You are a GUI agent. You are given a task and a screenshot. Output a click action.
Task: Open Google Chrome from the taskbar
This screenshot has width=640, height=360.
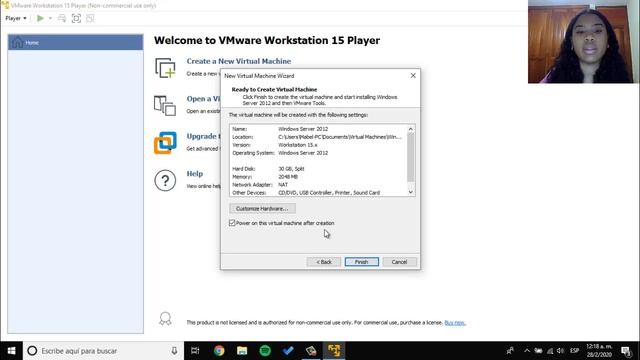coord(219,351)
